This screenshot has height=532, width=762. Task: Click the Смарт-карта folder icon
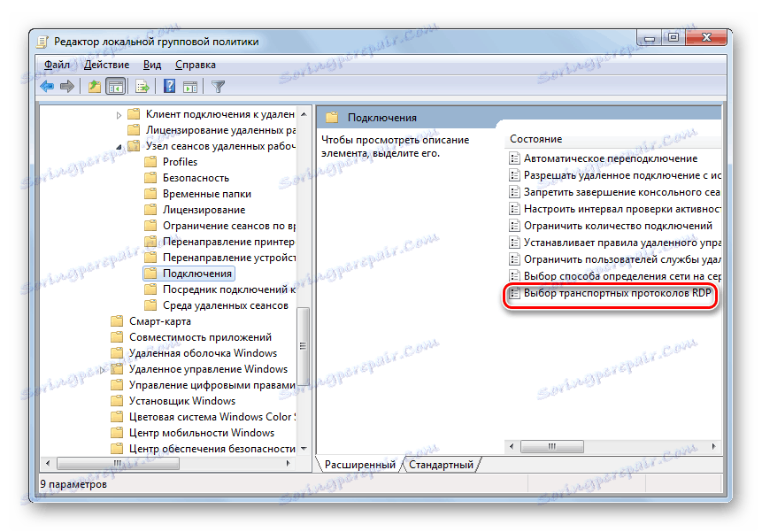pos(117,321)
